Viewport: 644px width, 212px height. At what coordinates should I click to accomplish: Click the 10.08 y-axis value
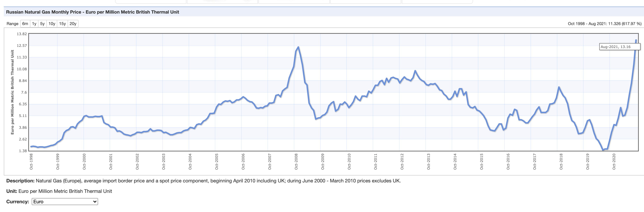[x=22, y=69]
